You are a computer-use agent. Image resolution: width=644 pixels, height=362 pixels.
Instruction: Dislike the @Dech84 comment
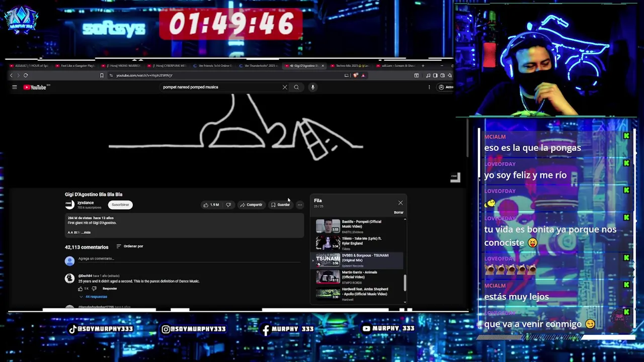click(94, 289)
